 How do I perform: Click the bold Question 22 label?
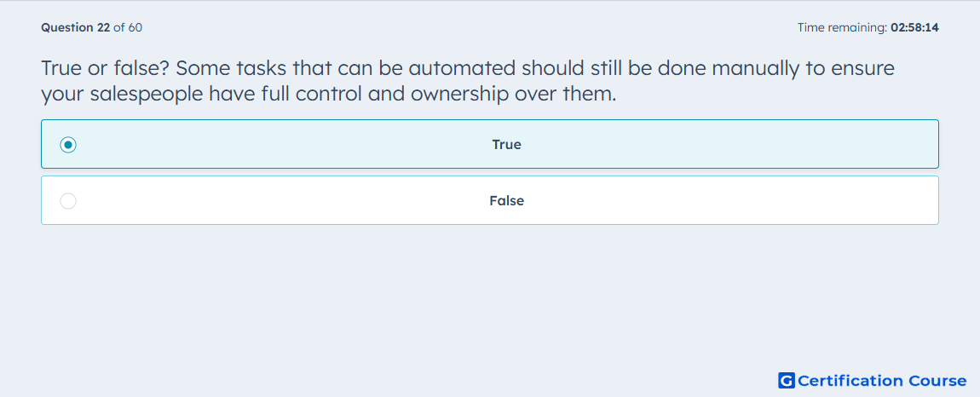(x=76, y=27)
